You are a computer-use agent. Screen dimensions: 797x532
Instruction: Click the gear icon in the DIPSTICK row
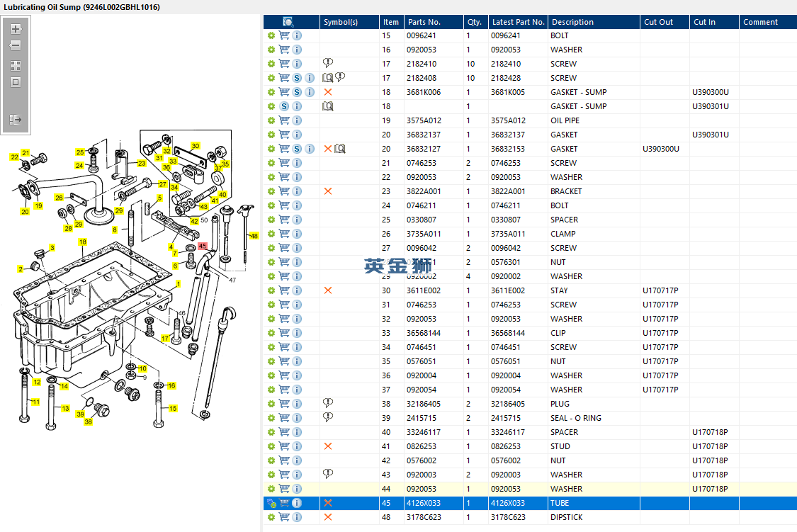(x=271, y=517)
